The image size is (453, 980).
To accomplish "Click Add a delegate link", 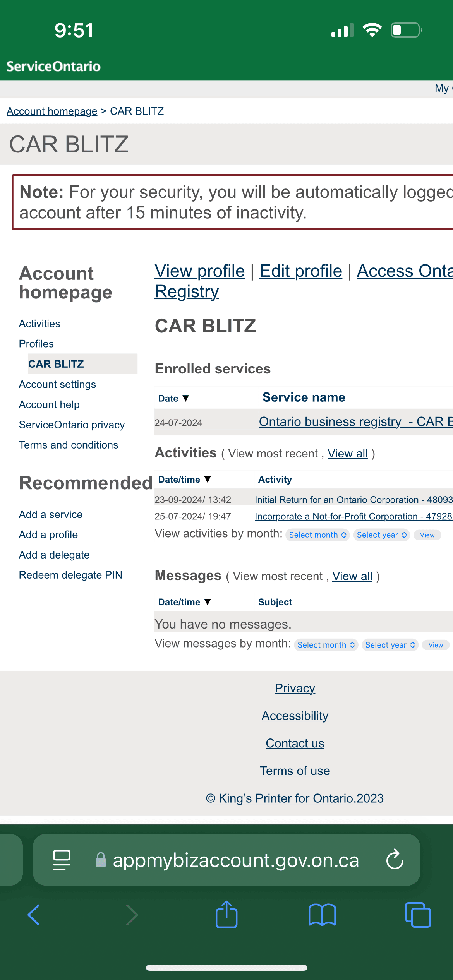I will [54, 555].
